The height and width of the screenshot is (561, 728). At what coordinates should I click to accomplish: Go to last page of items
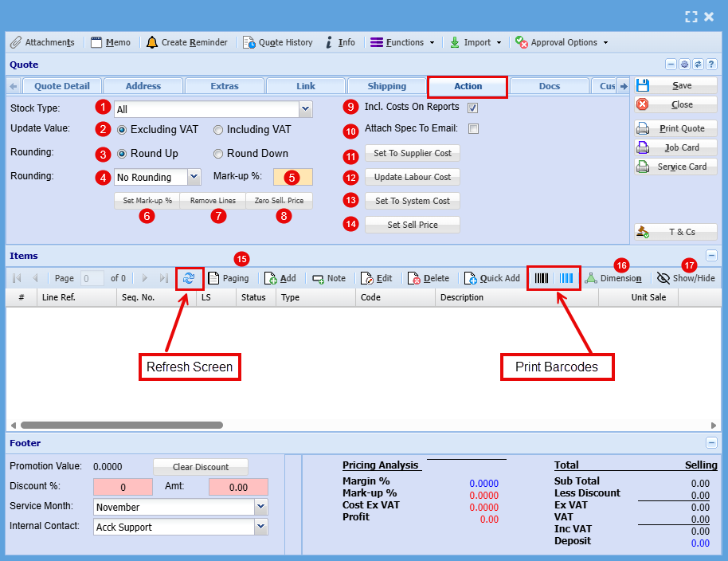(163, 278)
